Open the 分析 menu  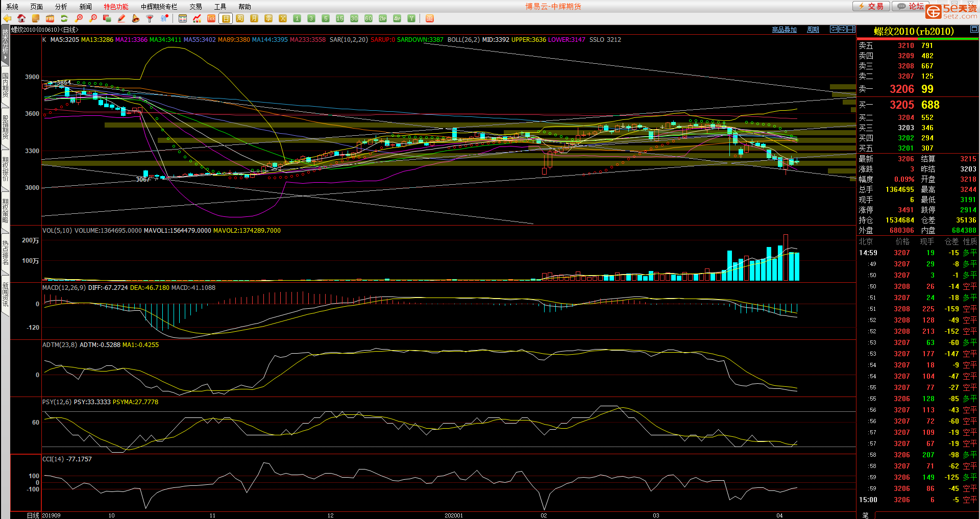tap(61, 7)
